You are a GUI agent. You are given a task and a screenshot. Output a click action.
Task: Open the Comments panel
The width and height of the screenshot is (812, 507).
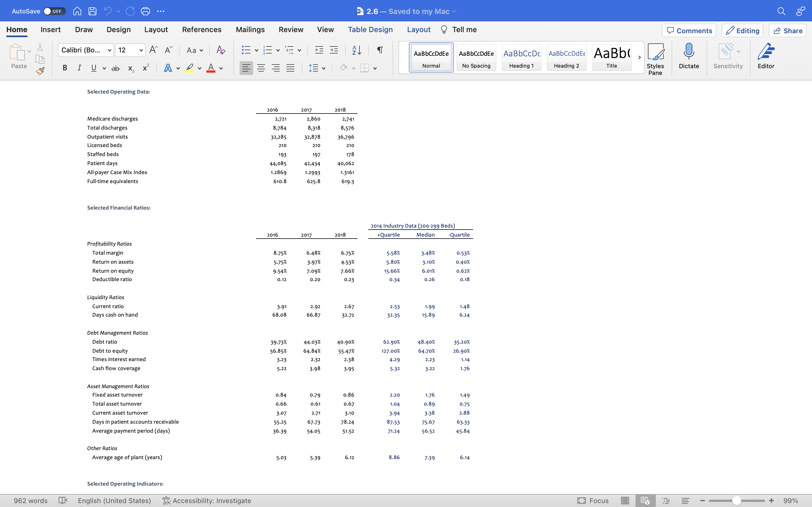coord(689,30)
